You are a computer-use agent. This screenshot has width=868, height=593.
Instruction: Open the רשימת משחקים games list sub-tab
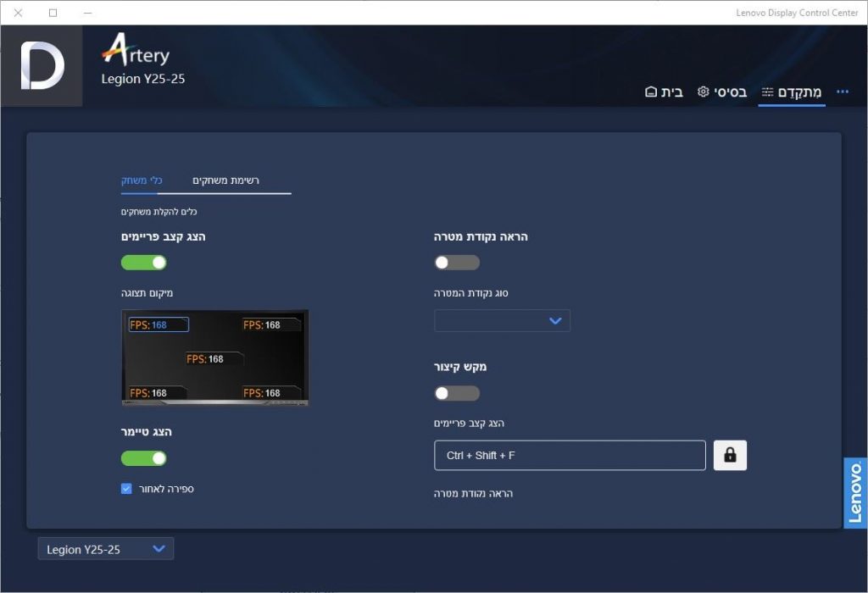(x=225, y=180)
